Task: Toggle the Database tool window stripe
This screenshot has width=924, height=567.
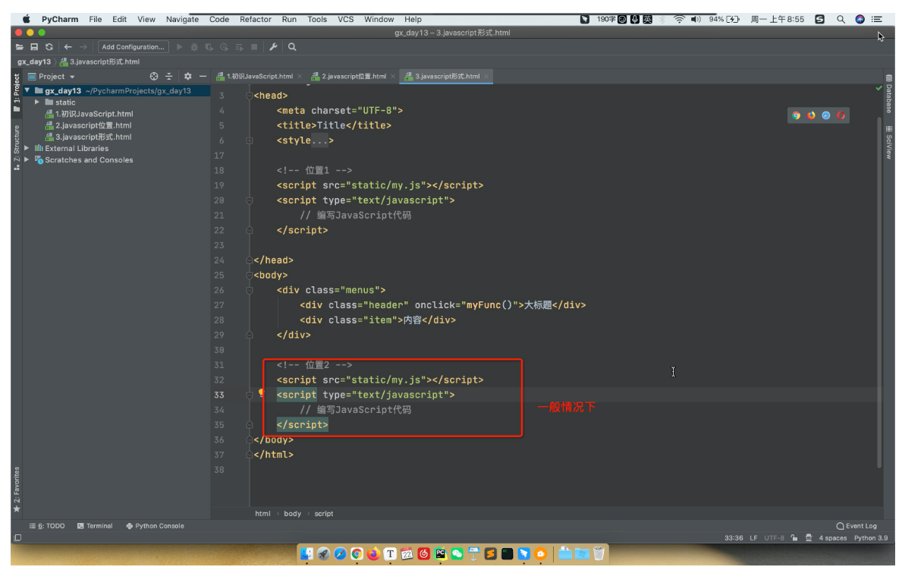Action: [889, 93]
